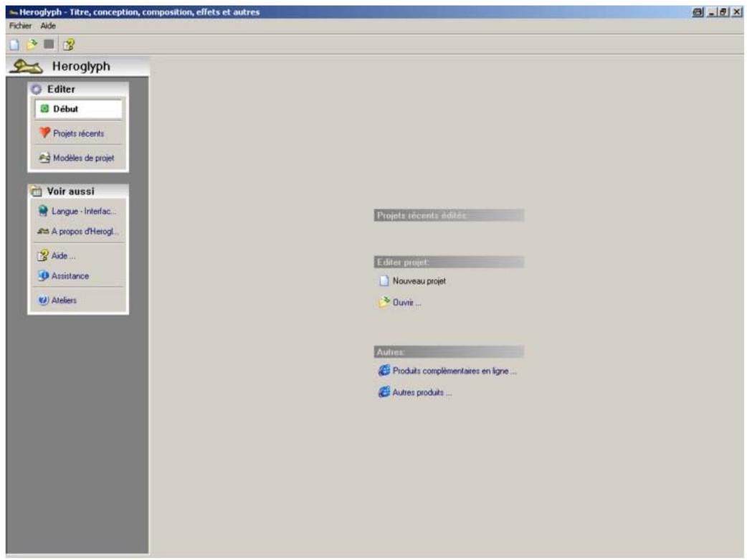The height and width of the screenshot is (560, 747).
Task: Click the sphinx icon beside A propos
Action: coord(43,231)
